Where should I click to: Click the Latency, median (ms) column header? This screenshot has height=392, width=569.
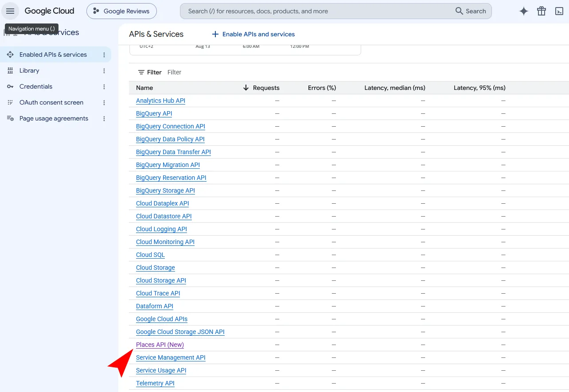coord(395,88)
